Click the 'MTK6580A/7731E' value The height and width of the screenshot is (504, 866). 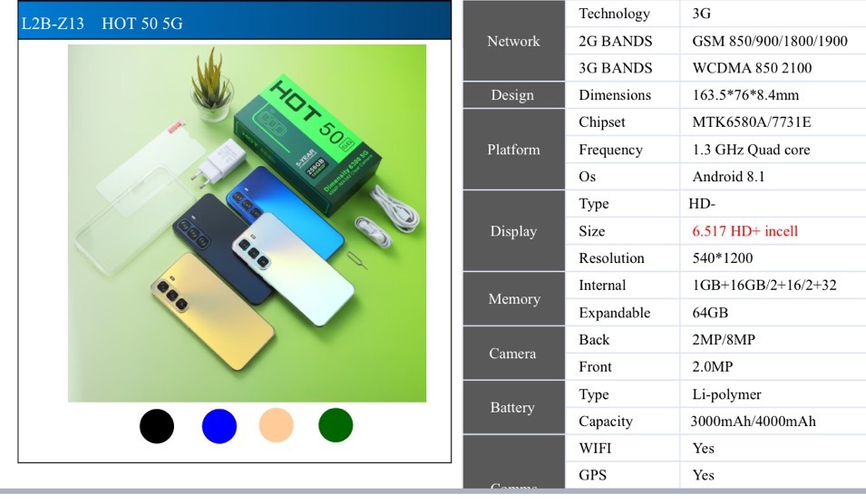click(x=752, y=122)
